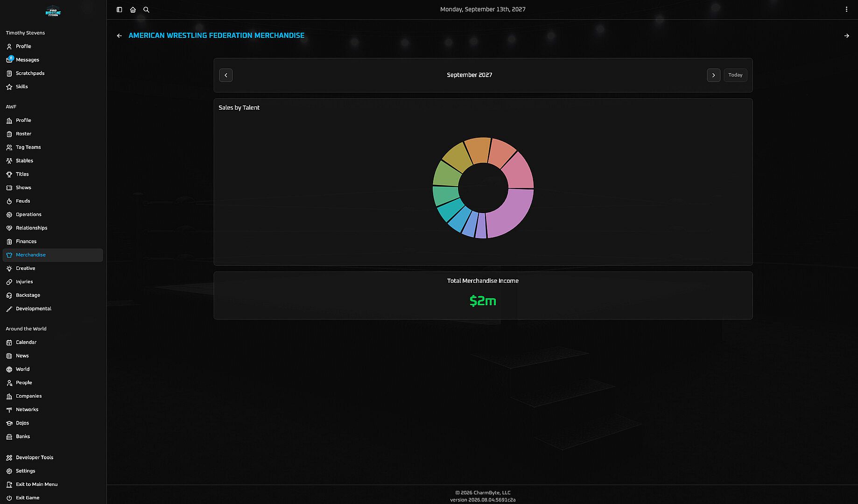Click the Pro Wrestling Tycoon logo

click(x=53, y=11)
